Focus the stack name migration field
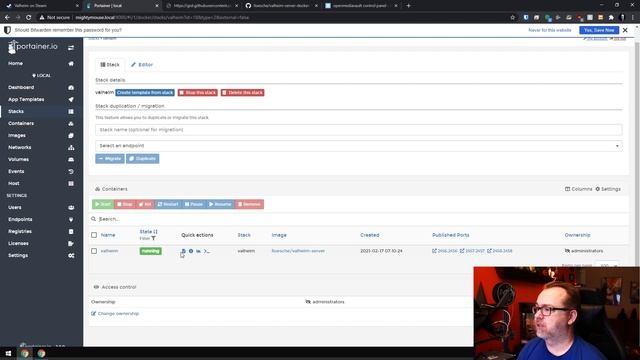 click(358, 130)
